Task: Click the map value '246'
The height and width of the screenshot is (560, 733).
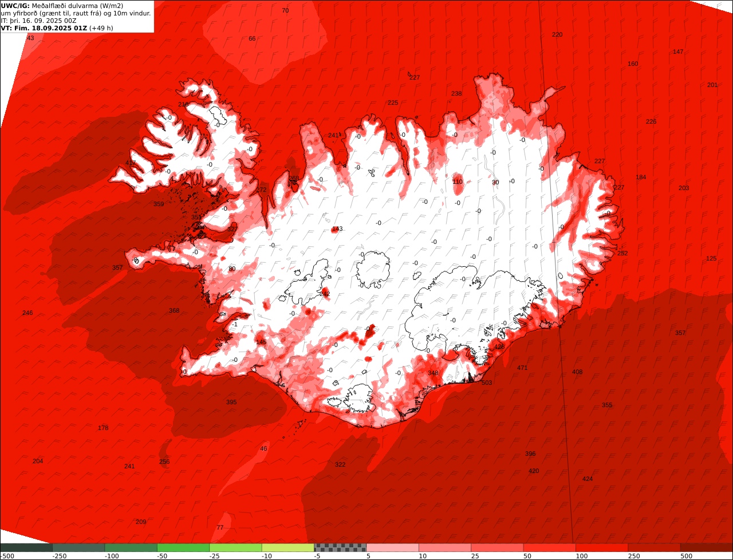Action: pyautogui.click(x=27, y=313)
